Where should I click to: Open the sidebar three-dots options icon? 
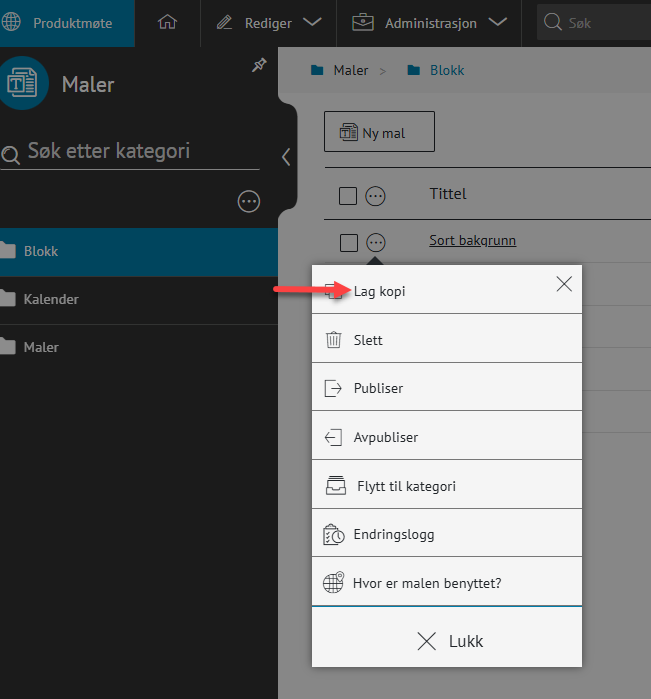249,202
